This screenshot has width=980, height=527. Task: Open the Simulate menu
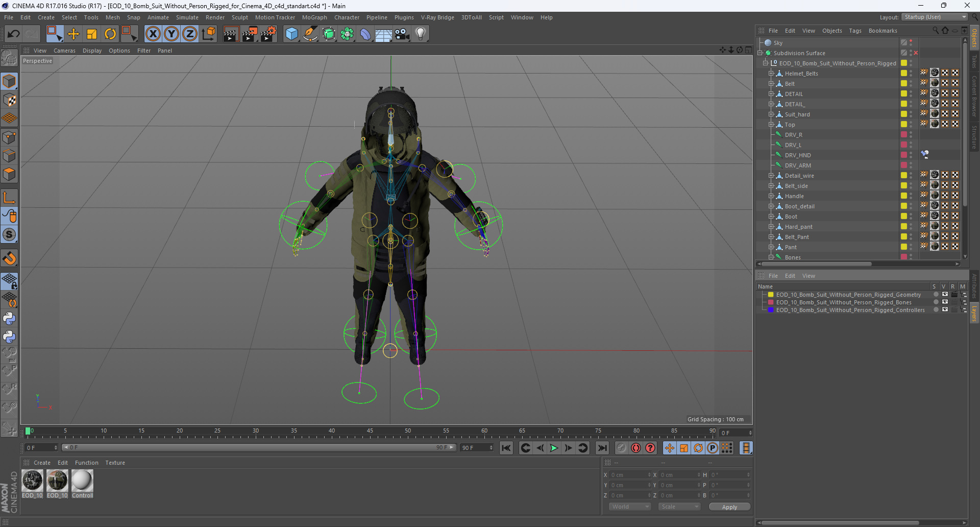(x=187, y=17)
